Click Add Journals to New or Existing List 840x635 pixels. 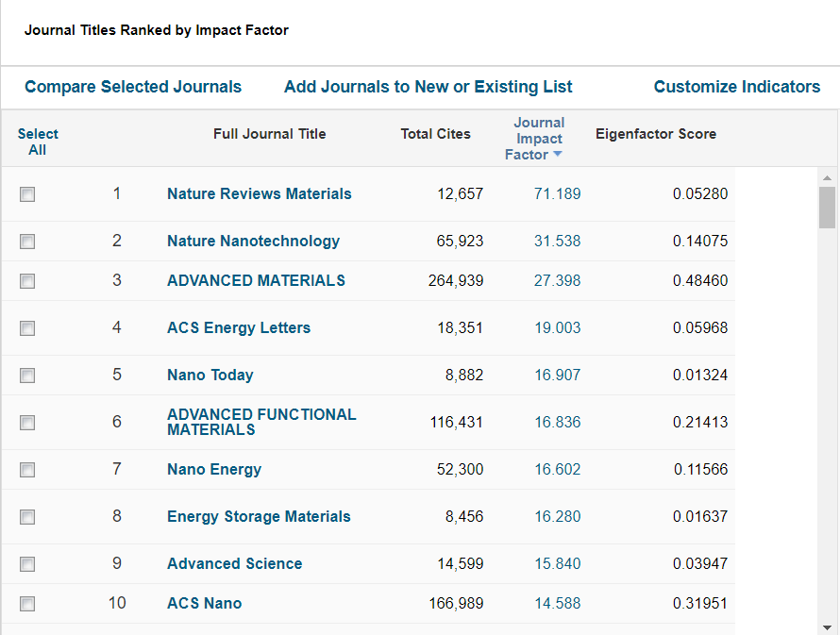pyautogui.click(x=428, y=87)
